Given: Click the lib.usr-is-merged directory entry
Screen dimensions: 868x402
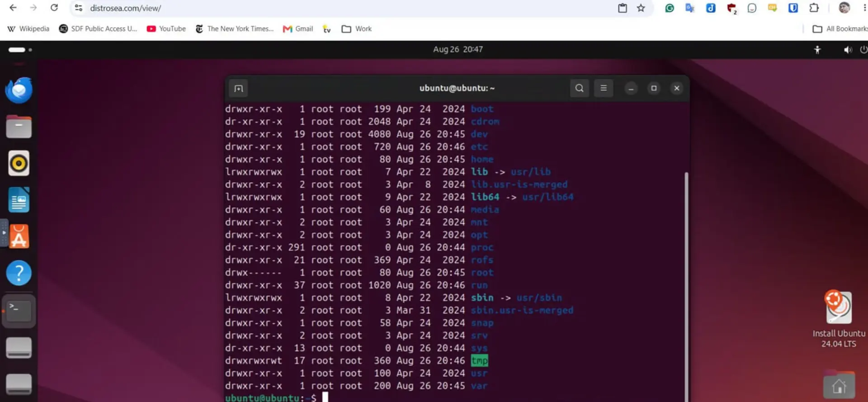Looking at the screenshot, I should pyautogui.click(x=519, y=184).
